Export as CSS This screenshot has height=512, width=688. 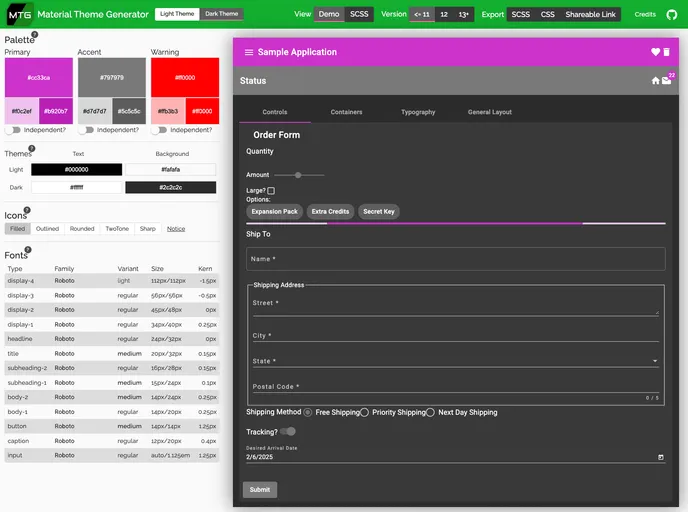point(548,14)
